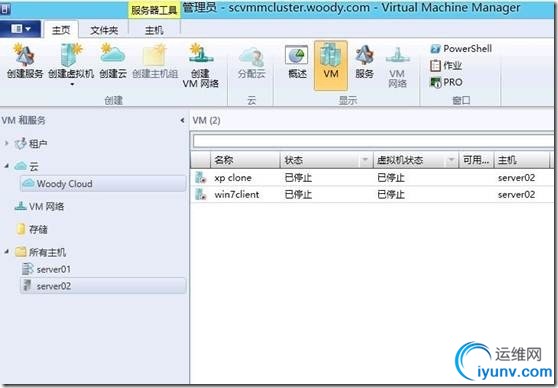Select server02 host in tree

[x=103, y=286]
